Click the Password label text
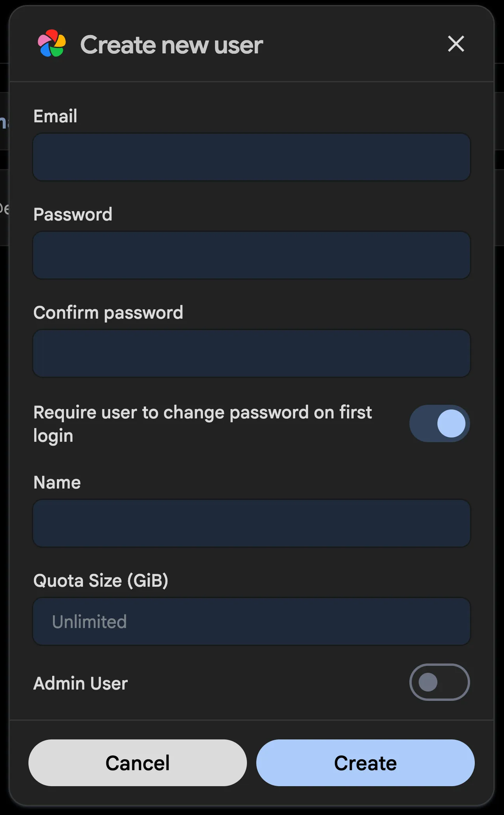 pyautogui.click(x=73, y=214)
